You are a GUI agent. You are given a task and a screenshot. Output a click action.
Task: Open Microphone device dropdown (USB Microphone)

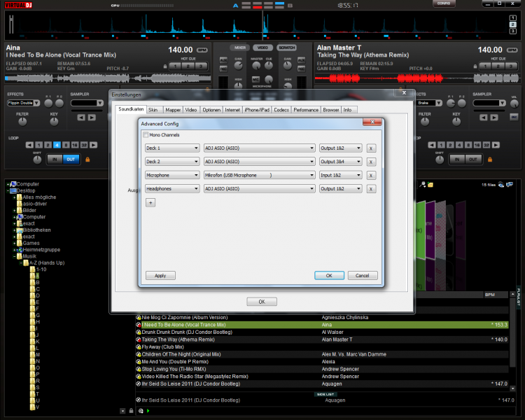coord(259,175)
